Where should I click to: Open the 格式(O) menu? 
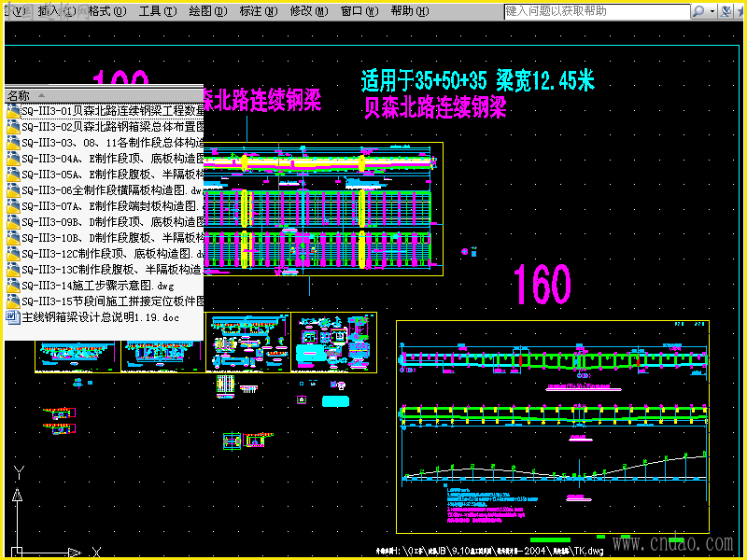[107, 11]
